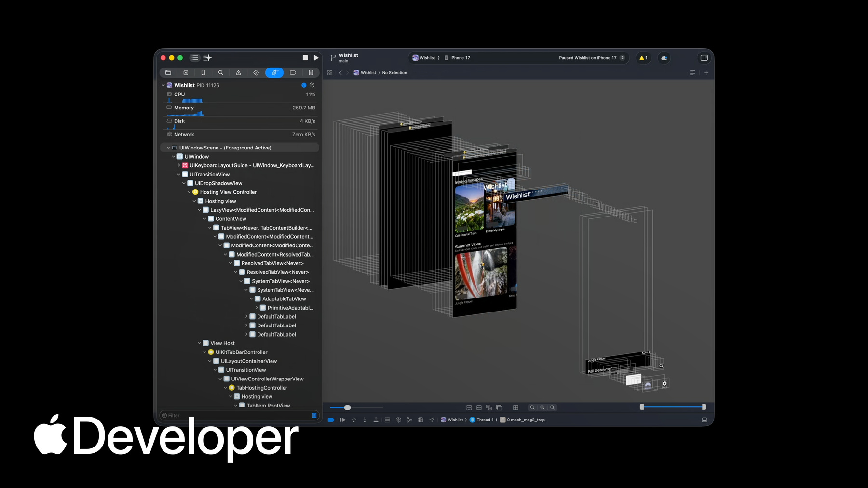Go back in editor history

(x=340, y=73)
